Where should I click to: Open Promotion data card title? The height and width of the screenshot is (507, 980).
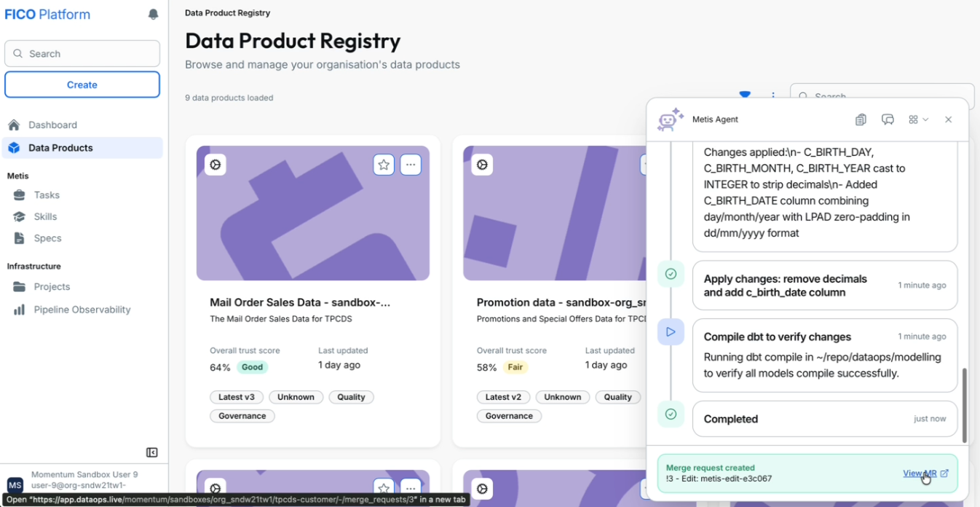tap(561, 302)
